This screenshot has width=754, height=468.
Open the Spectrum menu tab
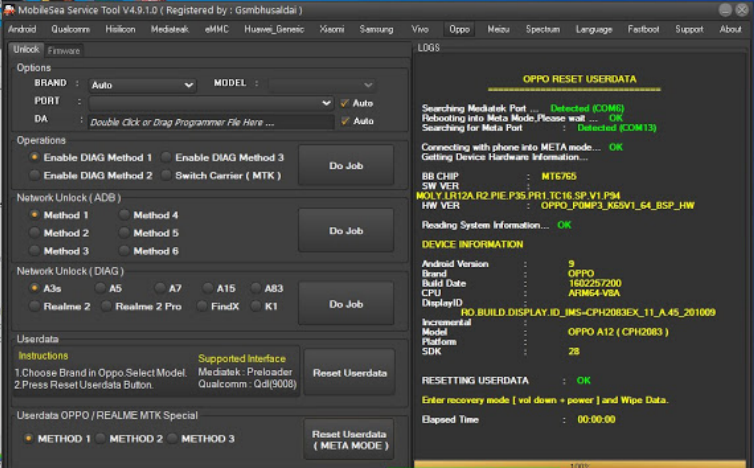tap(542, 29)
